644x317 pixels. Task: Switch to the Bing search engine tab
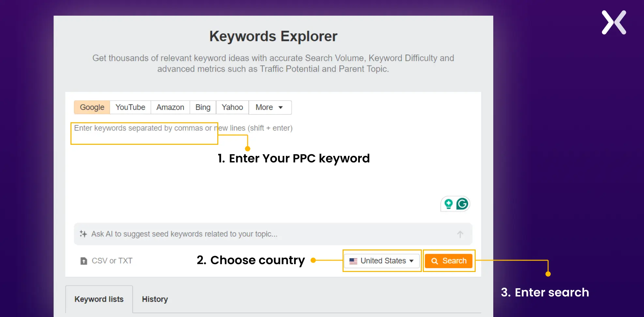[x=203, y=107]
